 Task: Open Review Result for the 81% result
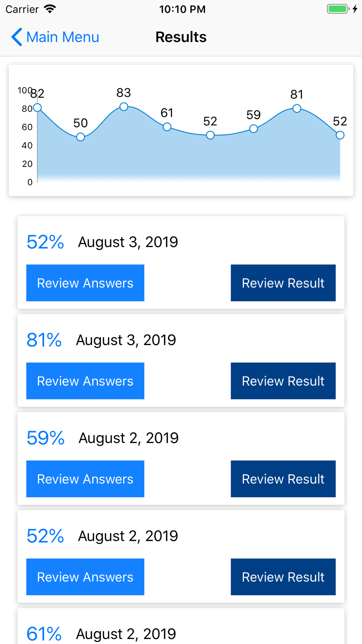pos(283,381)
